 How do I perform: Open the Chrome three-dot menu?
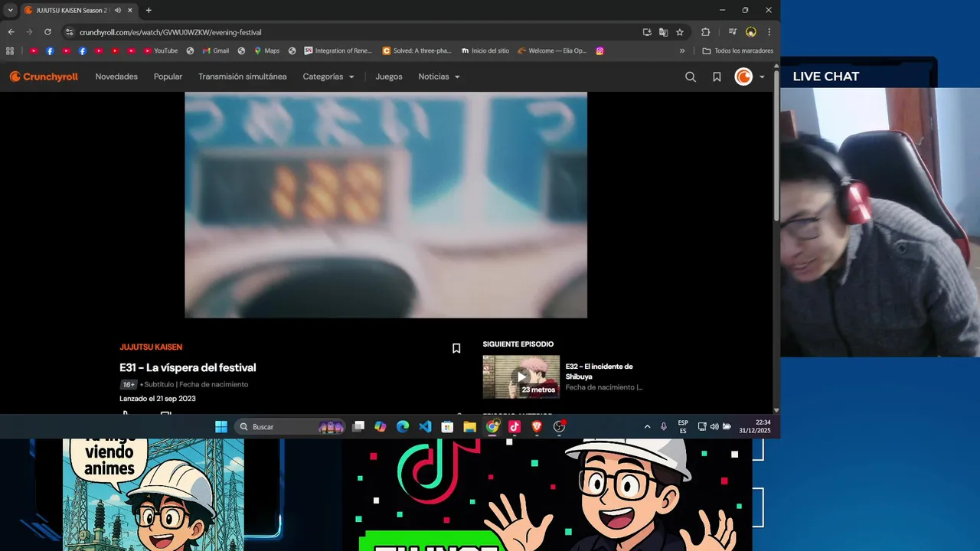coord(769,32)
